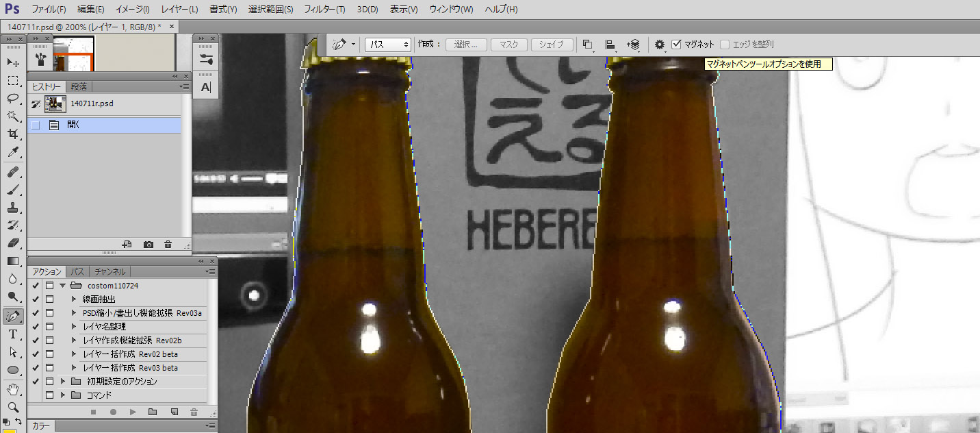The image size is (980, 433).
Task: Open the adjustments sliders collapsed panel icon
Action: 206,60
